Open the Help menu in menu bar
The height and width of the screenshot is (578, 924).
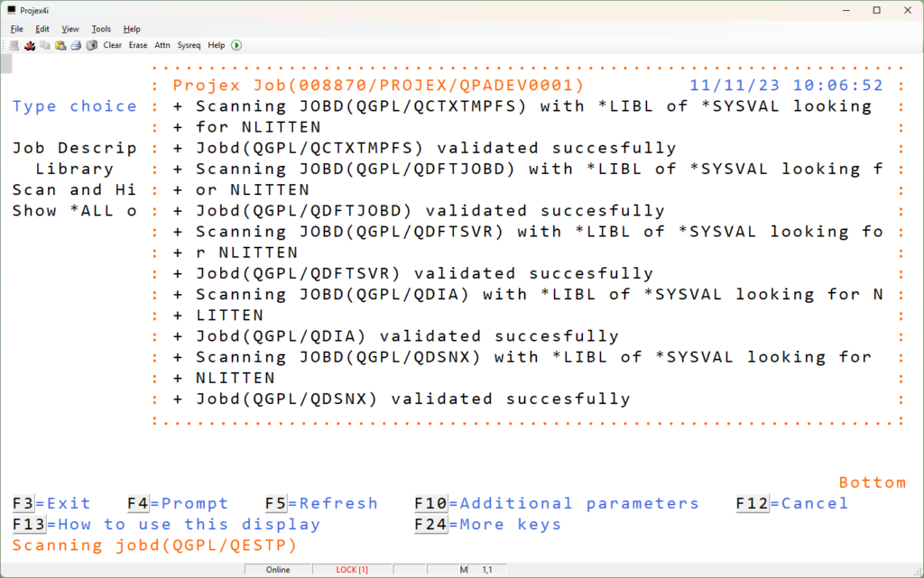coord(132,29)
